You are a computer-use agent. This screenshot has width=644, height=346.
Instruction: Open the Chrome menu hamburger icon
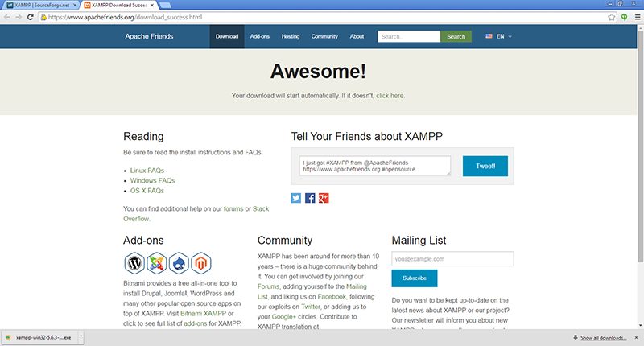(638, 17)
